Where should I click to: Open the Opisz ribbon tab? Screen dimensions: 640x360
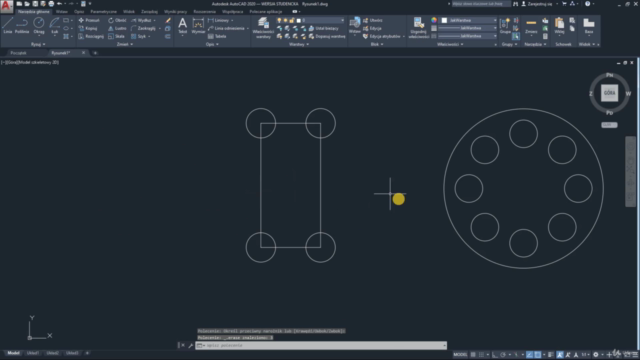coord(79,12)
